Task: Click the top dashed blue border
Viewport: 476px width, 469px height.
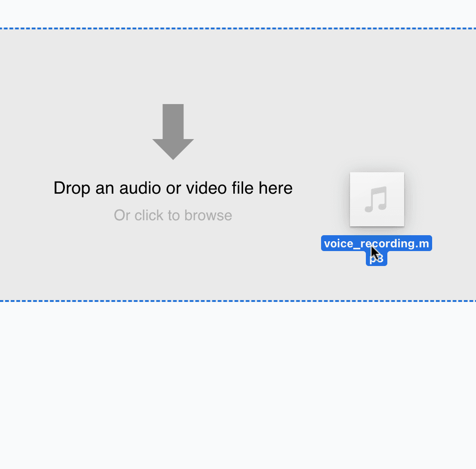Action: 238,28
